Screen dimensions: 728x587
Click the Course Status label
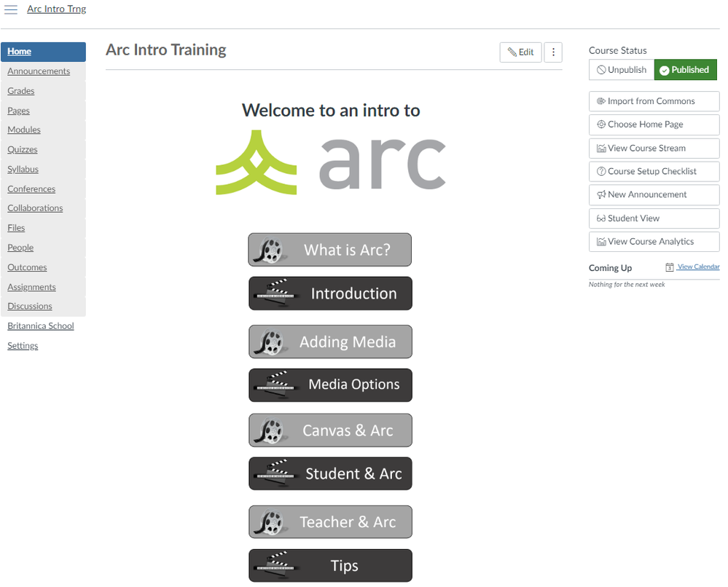(x=617, y=50)
